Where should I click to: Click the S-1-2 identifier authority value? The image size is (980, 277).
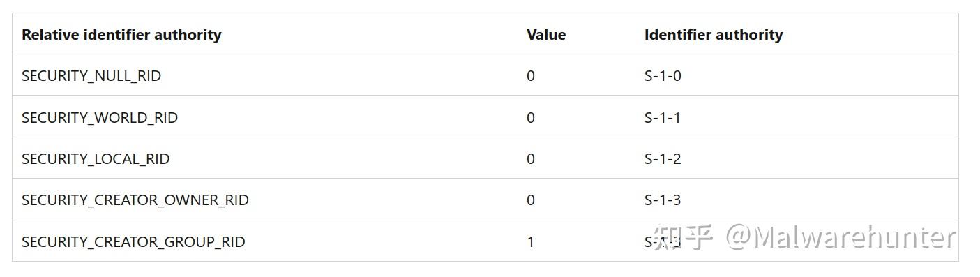[663, 159]
